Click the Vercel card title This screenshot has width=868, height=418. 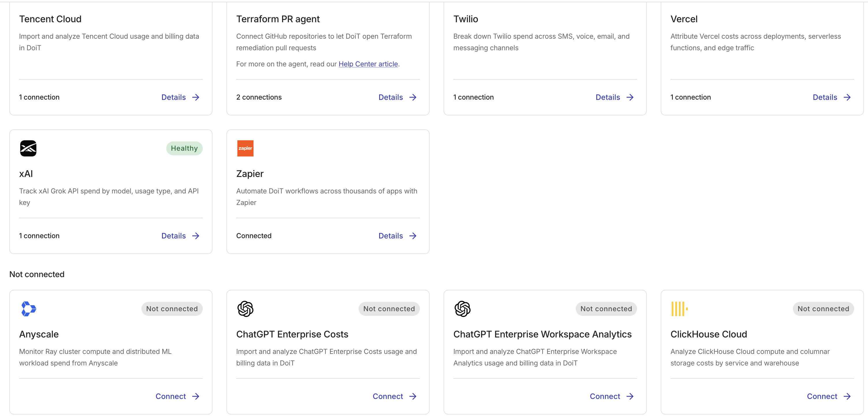pos(684,19)
